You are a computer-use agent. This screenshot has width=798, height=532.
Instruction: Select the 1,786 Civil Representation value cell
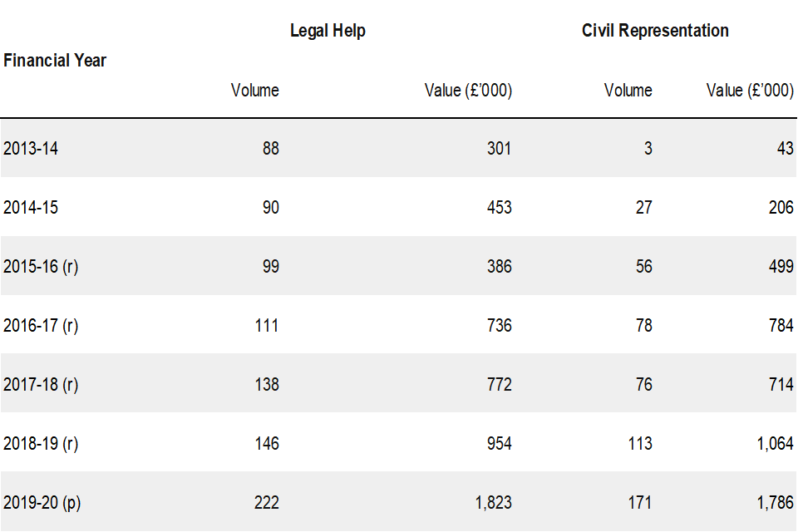pos(776,503)
